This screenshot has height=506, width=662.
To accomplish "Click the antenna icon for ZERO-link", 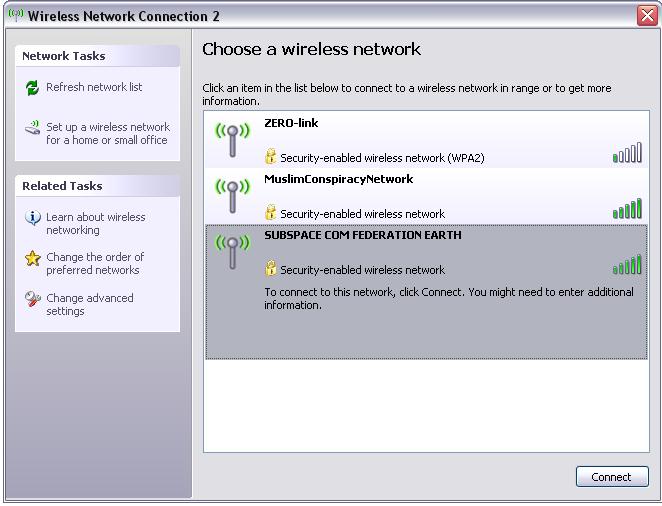I will pos(232,140).
